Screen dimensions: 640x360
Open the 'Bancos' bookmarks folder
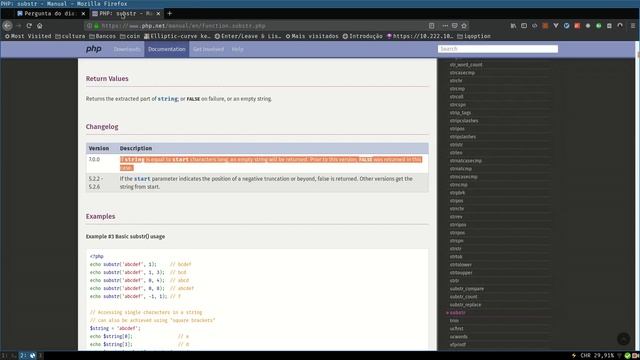(x=102, y=36)
